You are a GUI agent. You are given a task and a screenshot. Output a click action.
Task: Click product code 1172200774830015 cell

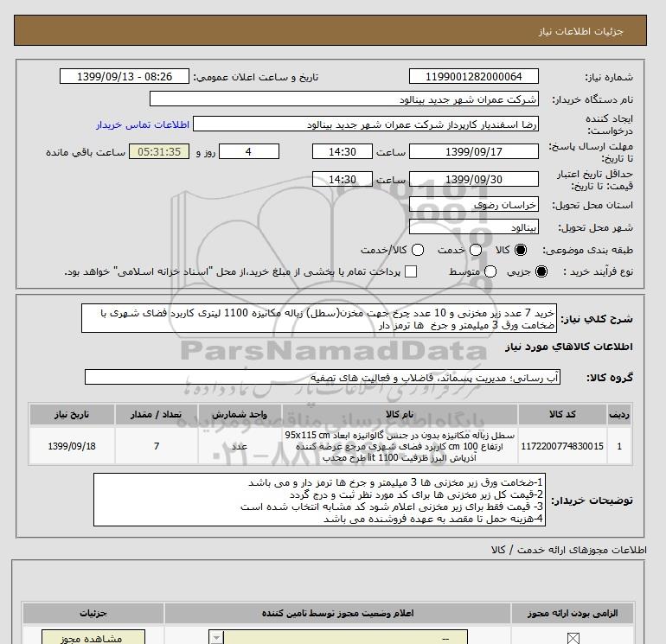562,446
